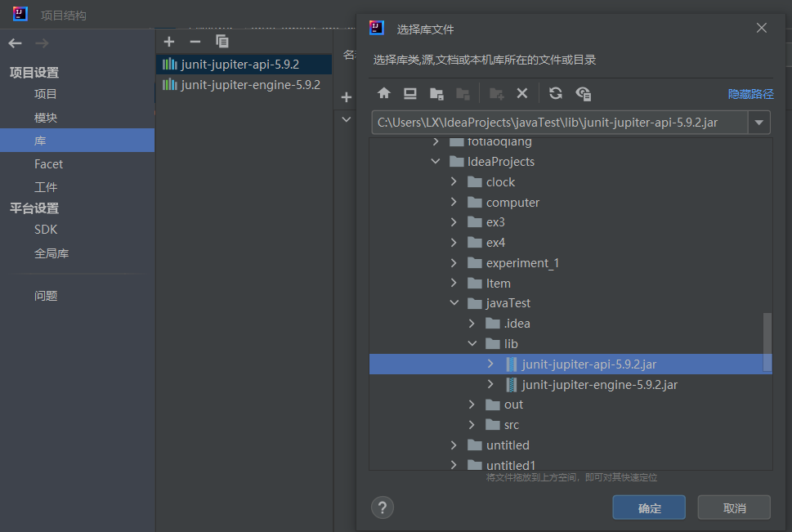792x532 pixels.
Task: Expand the computer folder
Action: coord(454,202)
